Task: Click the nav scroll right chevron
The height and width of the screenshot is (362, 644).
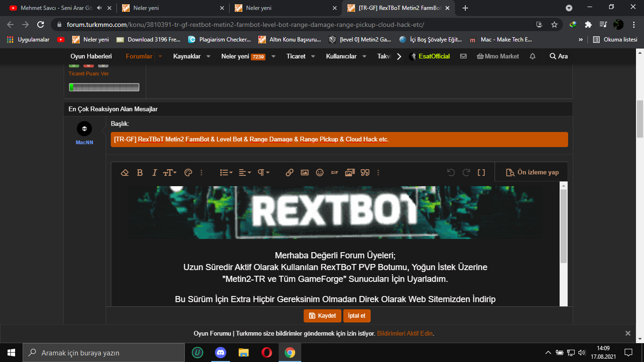Action: (399, 56)
